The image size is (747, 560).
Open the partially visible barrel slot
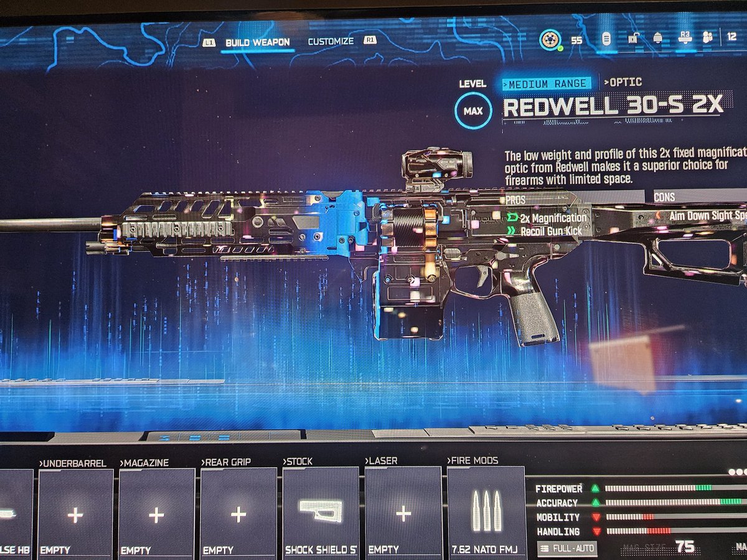click(x=16, y=514)
